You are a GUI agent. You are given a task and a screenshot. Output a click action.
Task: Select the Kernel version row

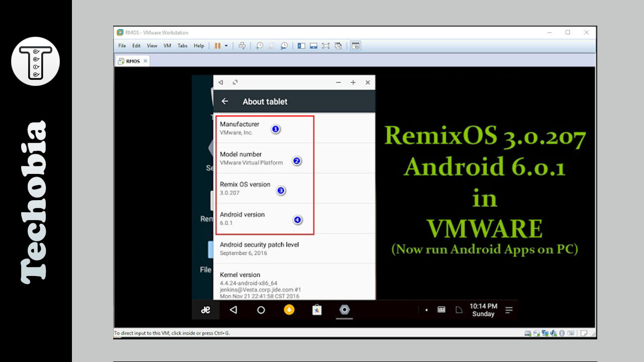[x=294, y=282]
